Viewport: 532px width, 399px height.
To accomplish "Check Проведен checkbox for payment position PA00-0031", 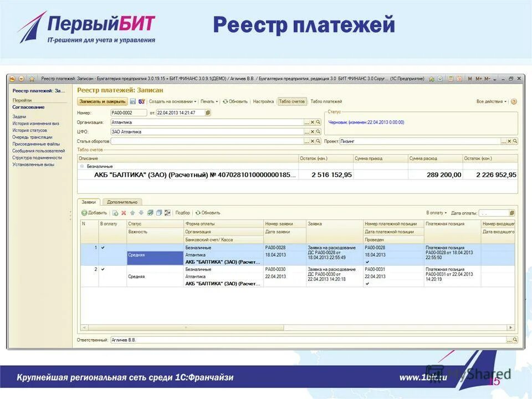I will tap(367, 283).
